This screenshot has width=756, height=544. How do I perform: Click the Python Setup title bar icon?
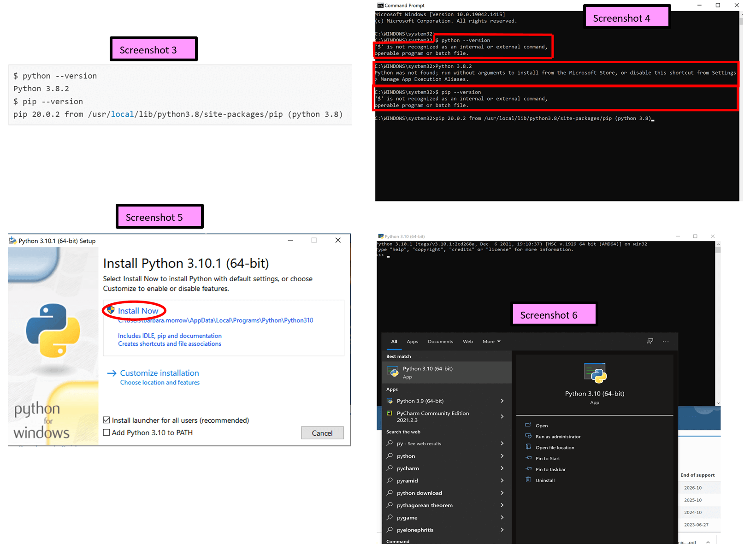click(x=13, y=241)
